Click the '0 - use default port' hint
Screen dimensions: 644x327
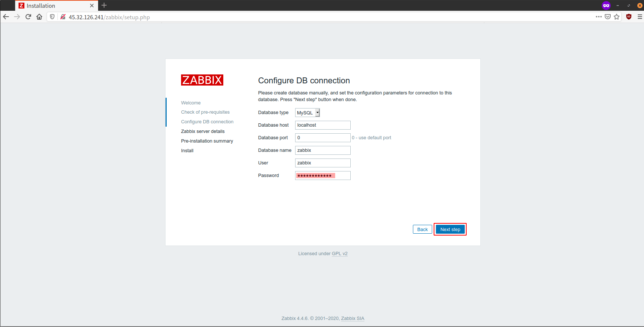(x=371, y=138)
